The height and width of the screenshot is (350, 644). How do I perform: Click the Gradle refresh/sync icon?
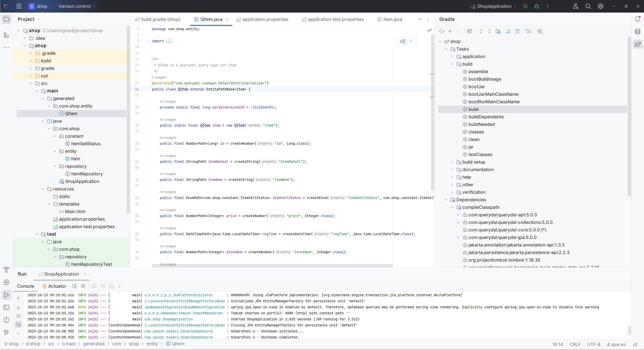pos(442,31)
